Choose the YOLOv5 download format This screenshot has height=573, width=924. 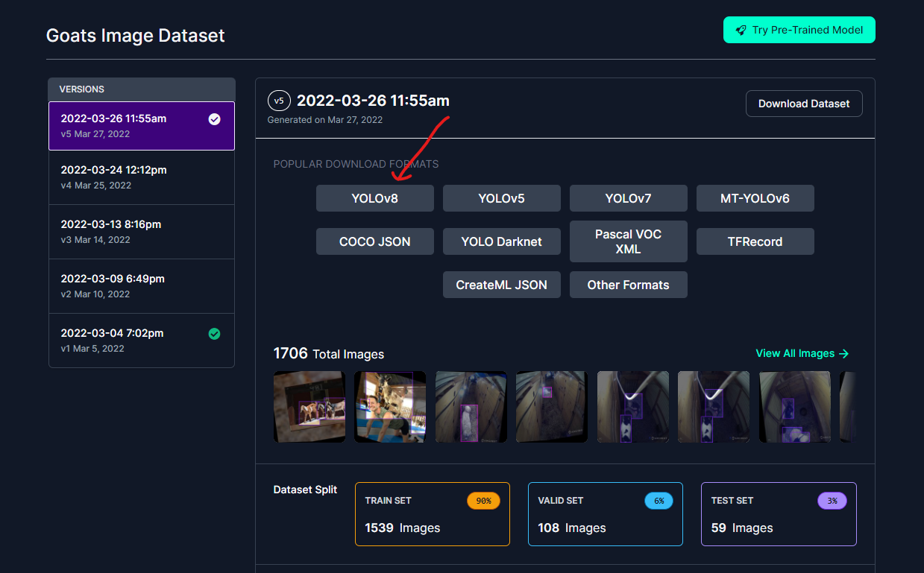(x=502, y=199)
